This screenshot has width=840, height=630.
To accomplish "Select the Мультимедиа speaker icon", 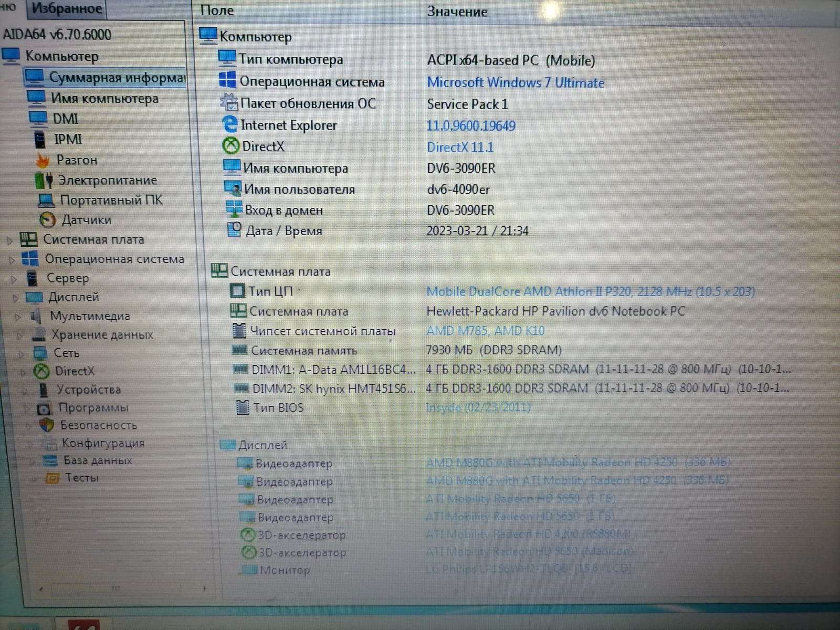I will tap(36, 316).
